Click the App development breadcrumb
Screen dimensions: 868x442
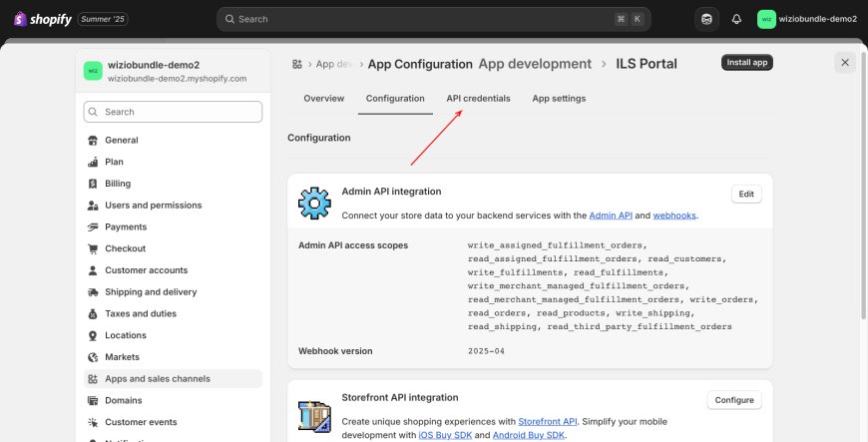(x=535, y=64)
